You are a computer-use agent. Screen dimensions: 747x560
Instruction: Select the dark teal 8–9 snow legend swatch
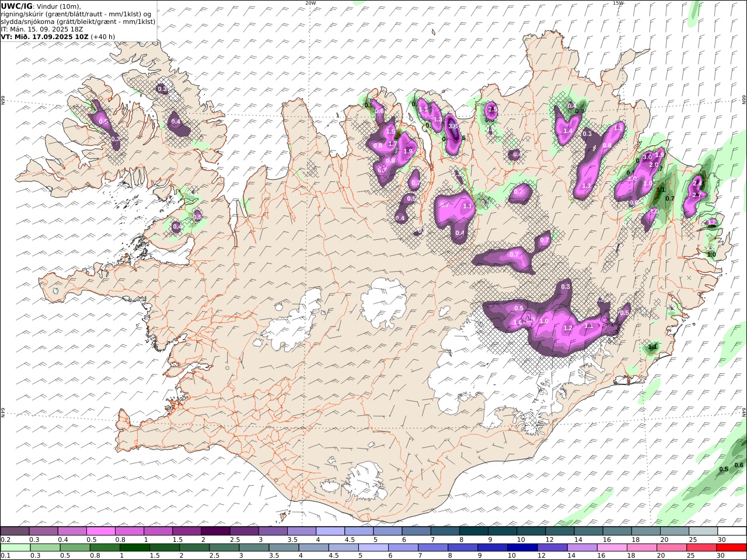tap(473, 531)
